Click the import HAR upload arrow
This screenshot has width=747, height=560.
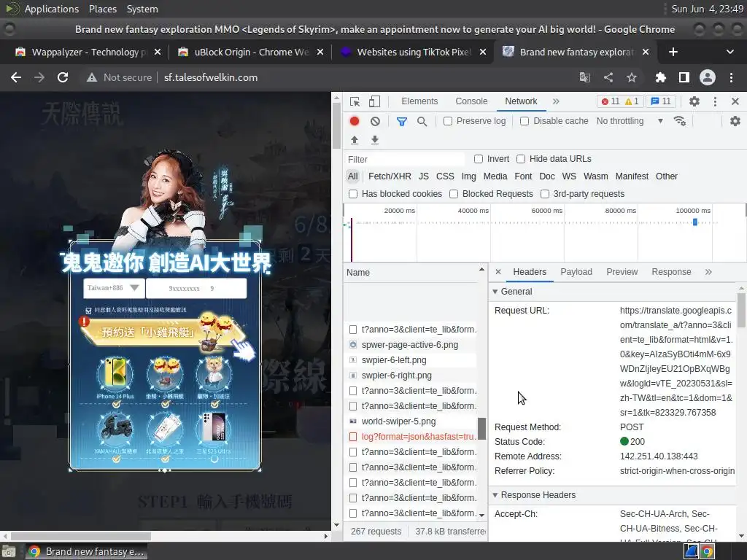tap(355, 139)
